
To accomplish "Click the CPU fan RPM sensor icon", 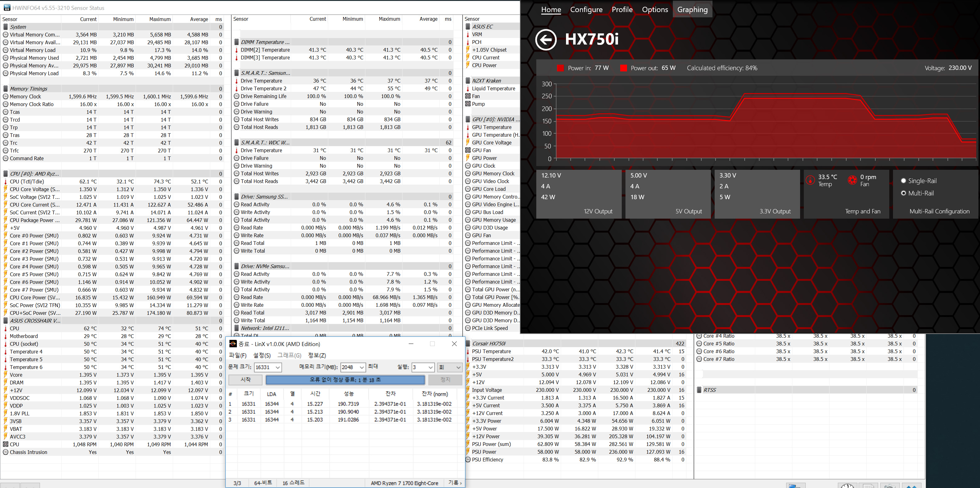I will (5, 444).
